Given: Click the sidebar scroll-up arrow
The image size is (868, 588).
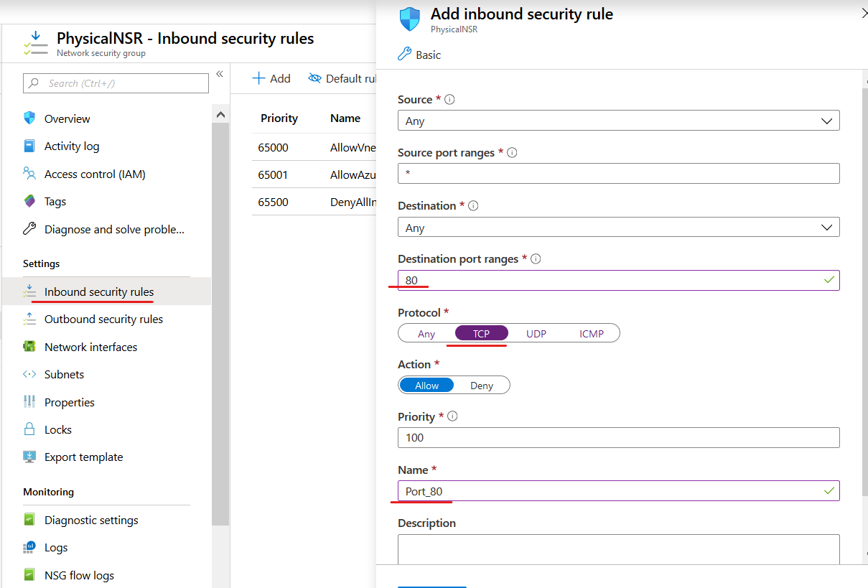Looking at the screenshot, I should click(220, 115).
